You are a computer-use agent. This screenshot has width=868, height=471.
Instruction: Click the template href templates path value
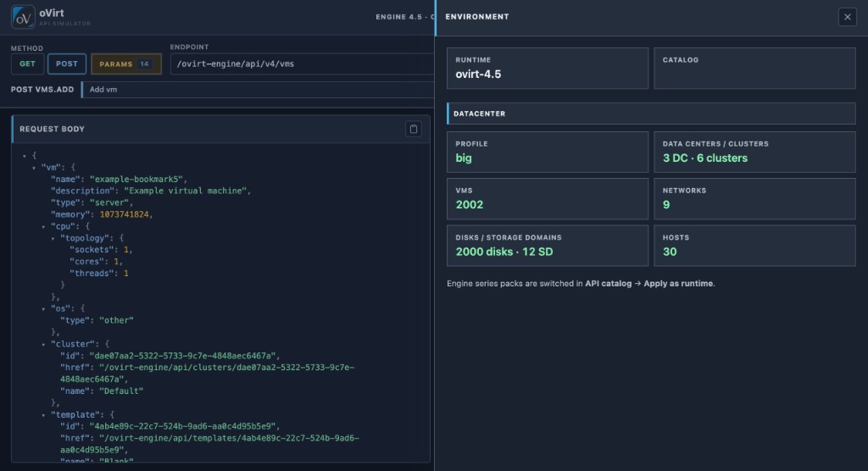[x=210, y=444]
